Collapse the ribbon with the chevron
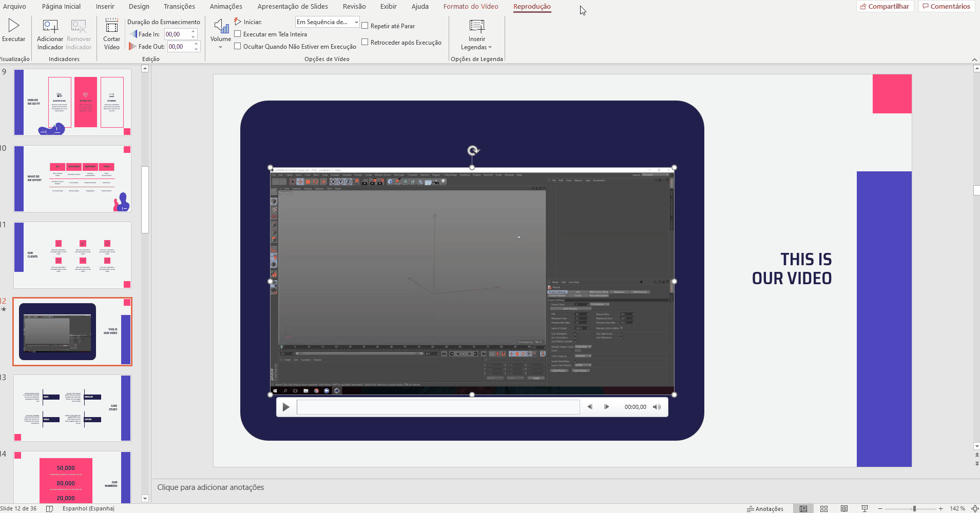The height and width of the screenshot is (513, 980). [x=974, y=60]
